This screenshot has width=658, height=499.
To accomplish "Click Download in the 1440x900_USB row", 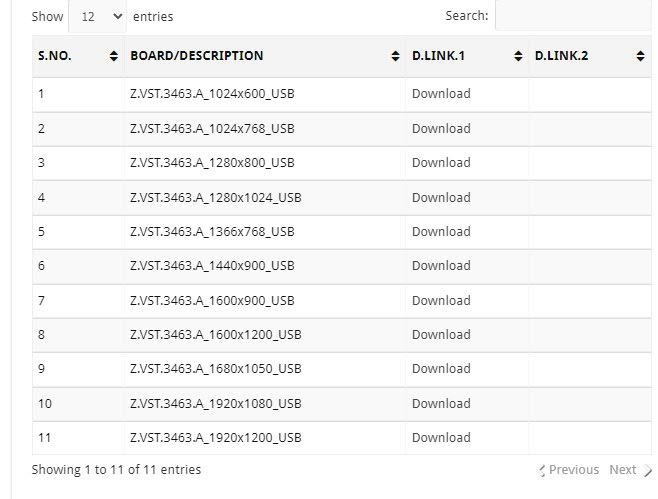I will coord(441,266).
